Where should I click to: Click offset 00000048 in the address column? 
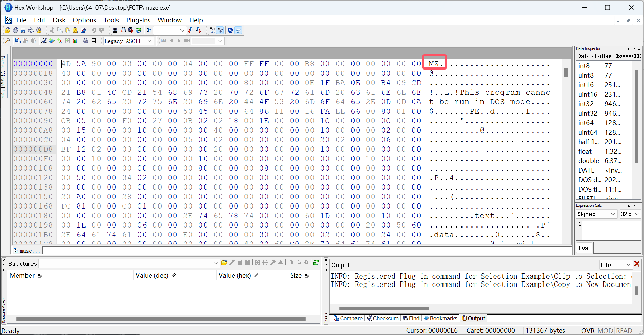(33, 92)
